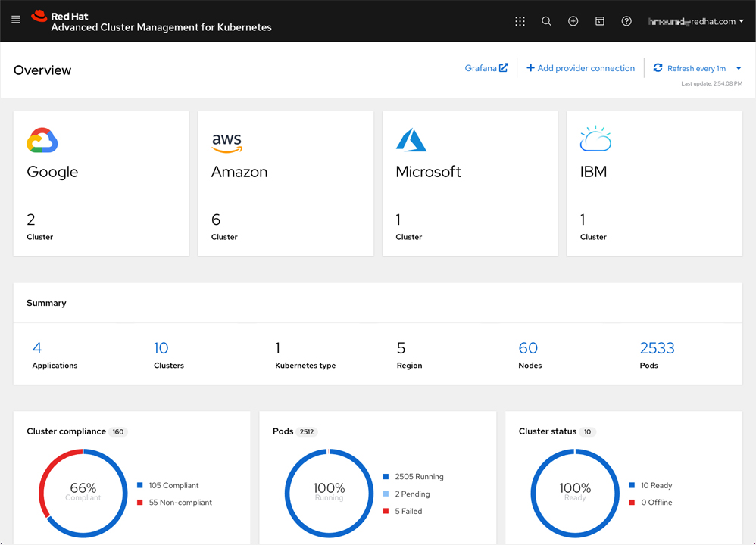Select the Amazon provider card
Image resolution: width=756 pixels, height=545 pixels.
[x=286, y=183]
